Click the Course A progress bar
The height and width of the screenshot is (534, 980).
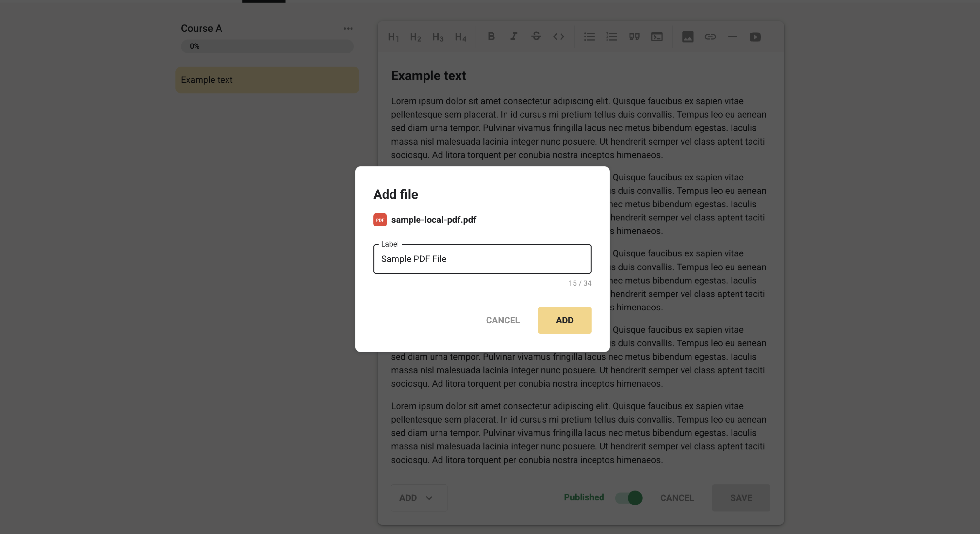(x=267, y=46)
